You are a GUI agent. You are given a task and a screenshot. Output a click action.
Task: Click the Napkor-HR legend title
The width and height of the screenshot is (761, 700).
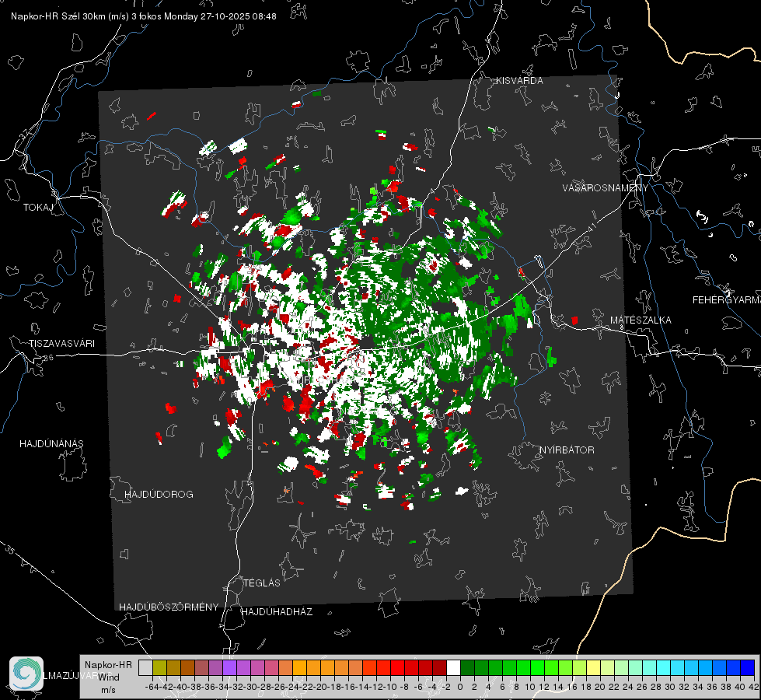pos(108,665)
